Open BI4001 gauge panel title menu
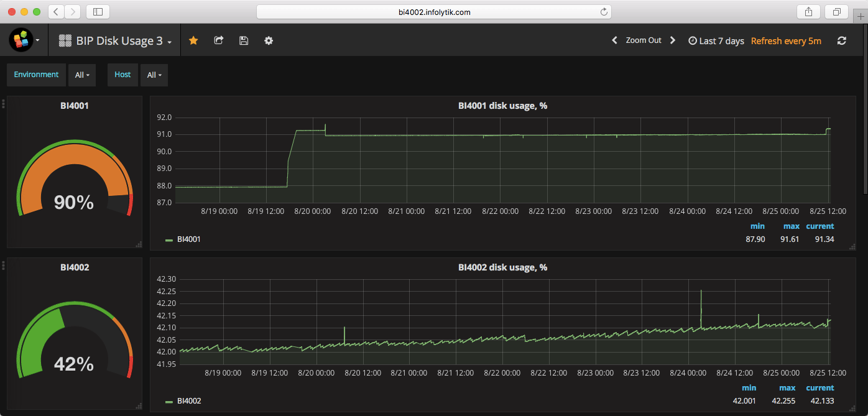This screenshot has height=416, width=868. (x=74, y=106)
